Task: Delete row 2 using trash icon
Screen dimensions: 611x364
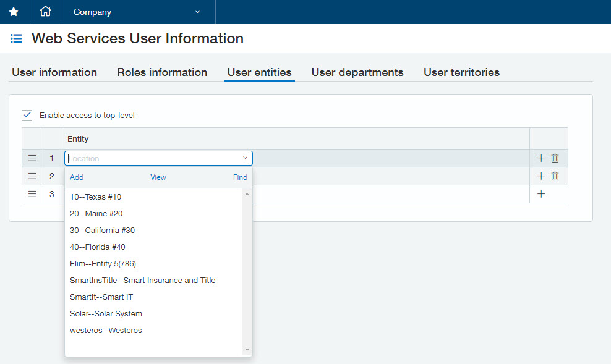Action: pyautogui.click(x=555, y=176)
